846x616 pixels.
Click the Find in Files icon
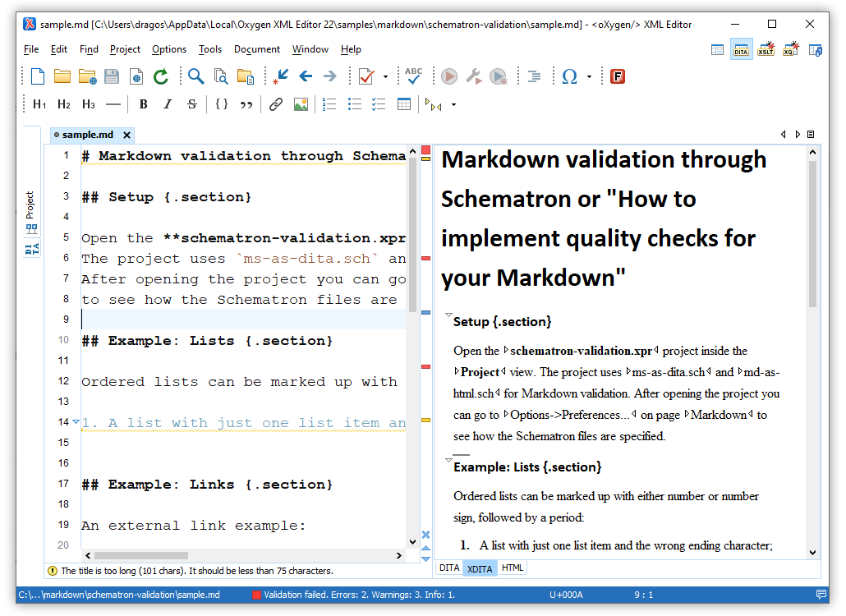tap(221, 76)
